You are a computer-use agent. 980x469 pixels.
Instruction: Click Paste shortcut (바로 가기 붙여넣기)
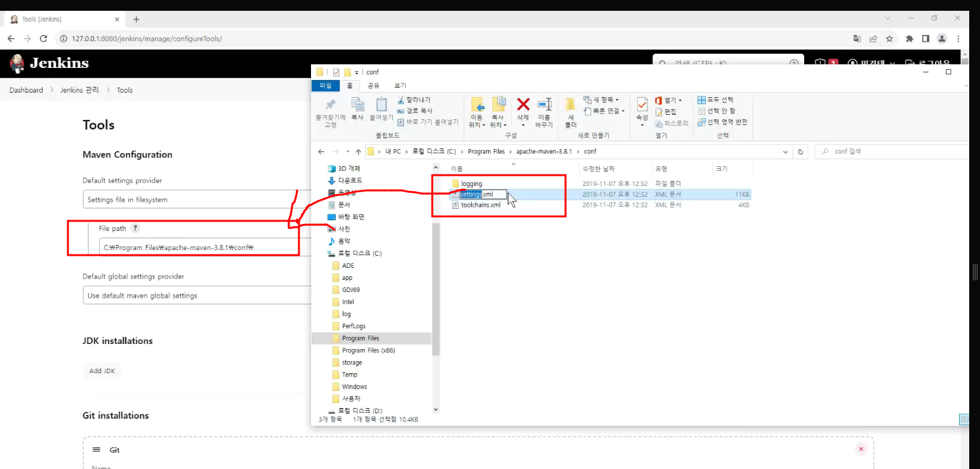(x=428, y=122)
